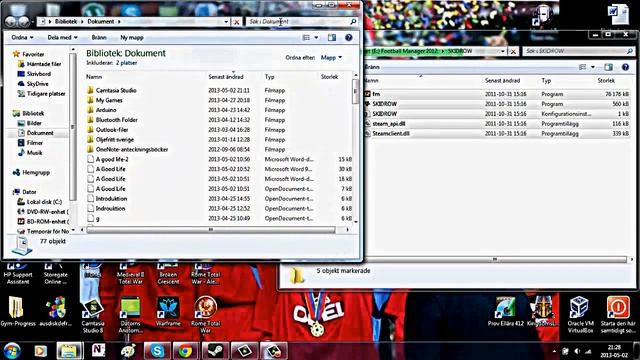Click Skrivbord in the Favoriter sidebar
Viewport: 640px width, 360px height.
[x=39, y=74]
